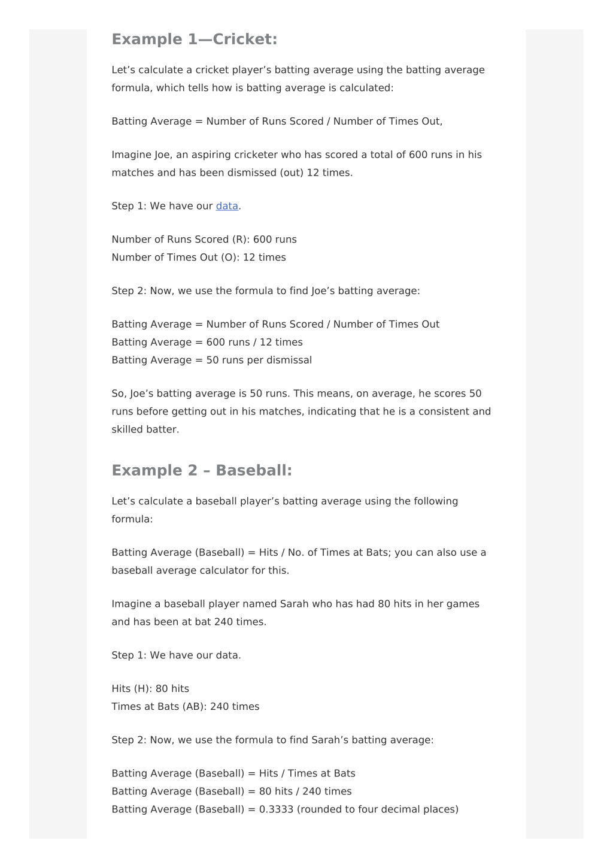613x868 pixels.
Task: Click the 'Step 2' line about Joe's batting average
Action: (x=266, y=291)
